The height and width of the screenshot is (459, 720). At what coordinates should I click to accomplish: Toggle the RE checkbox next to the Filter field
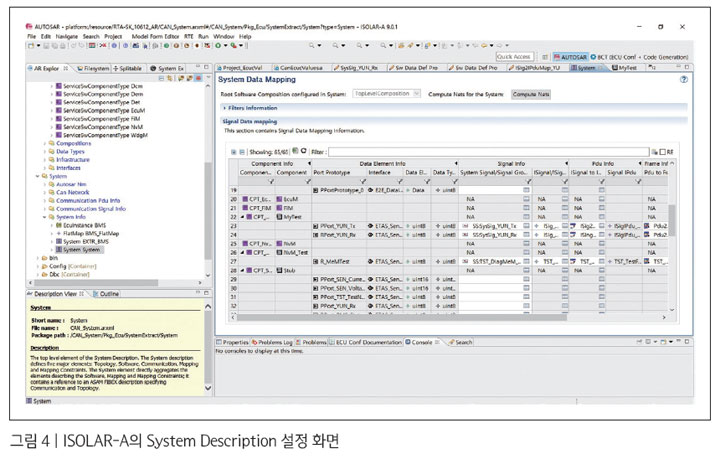(663, 152)
